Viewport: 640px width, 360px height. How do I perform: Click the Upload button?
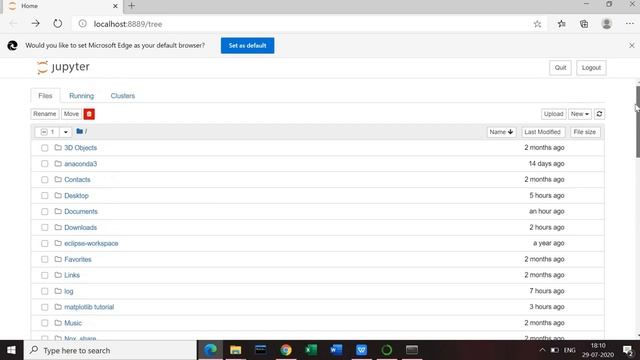pos(553,114)
